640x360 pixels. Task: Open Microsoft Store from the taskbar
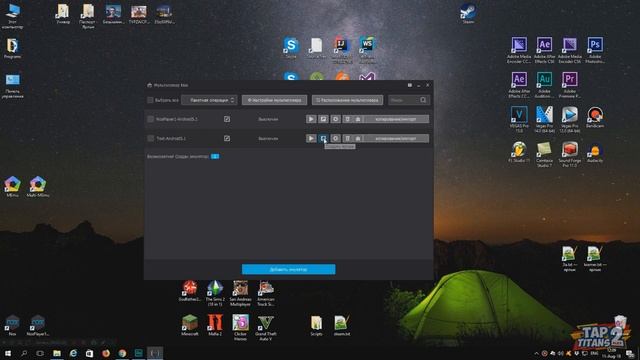click(89, 353)
